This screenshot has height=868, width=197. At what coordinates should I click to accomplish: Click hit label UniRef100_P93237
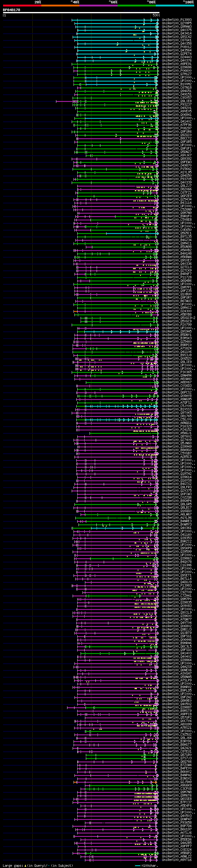[176, 104]
